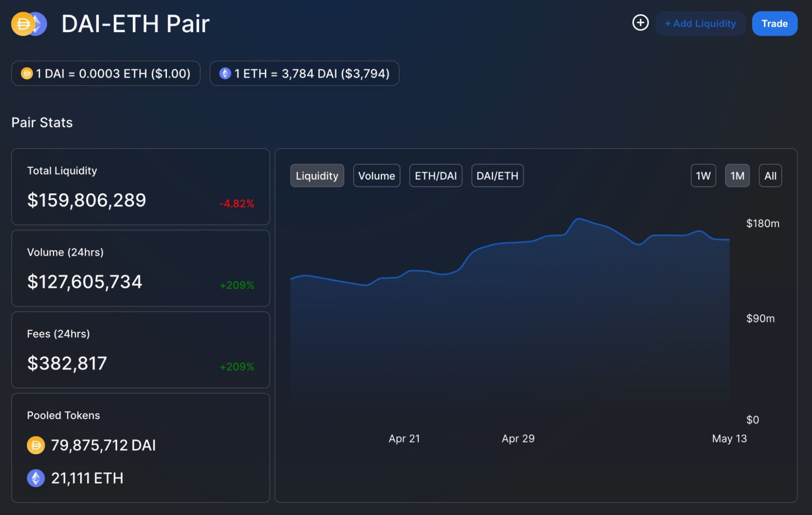812x515 pixels.
Task: Switch chart to Liquidity view
Action: pyautogui.click(x=317, y=176)
